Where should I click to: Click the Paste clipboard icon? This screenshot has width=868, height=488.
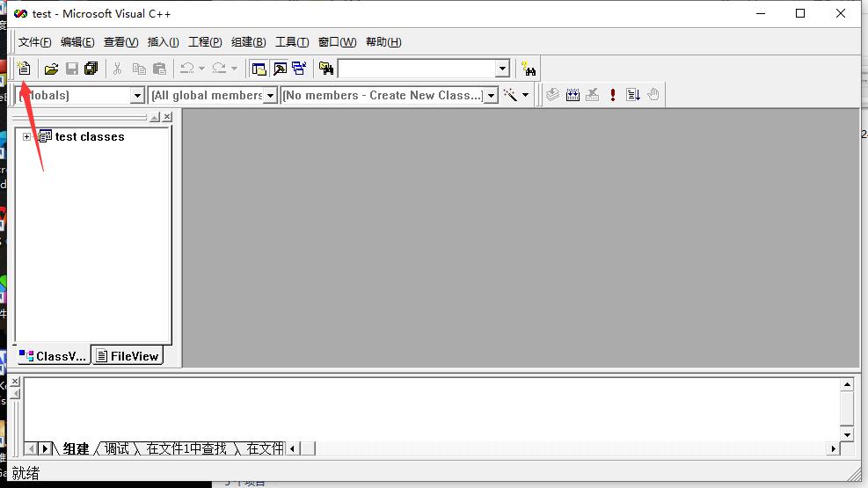coord(159,69)
